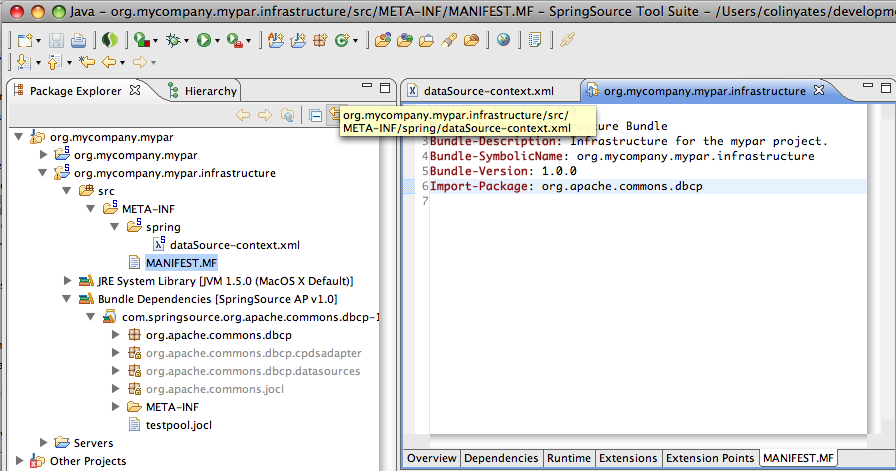Open the web browser globe icon
The height and width of the screenshot is (471, 896).
[x=503, y=39]
